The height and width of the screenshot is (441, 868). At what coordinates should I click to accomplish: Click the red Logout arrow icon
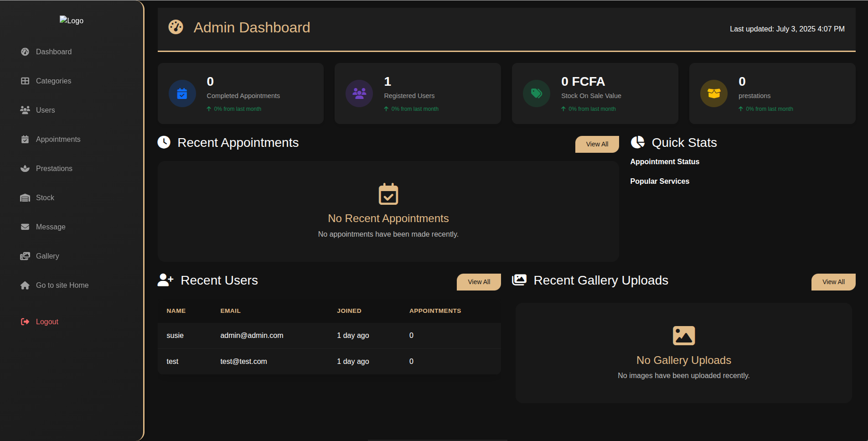coord(25,322)
